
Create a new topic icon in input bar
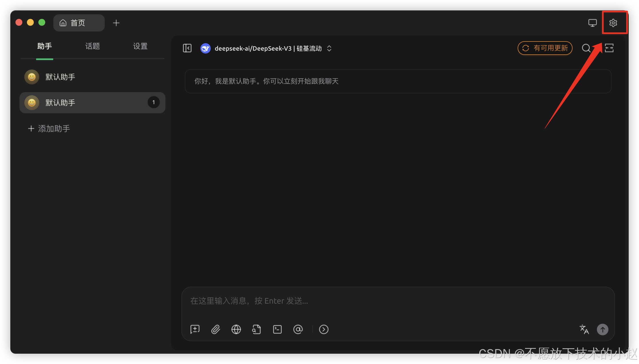coord(195,329)
